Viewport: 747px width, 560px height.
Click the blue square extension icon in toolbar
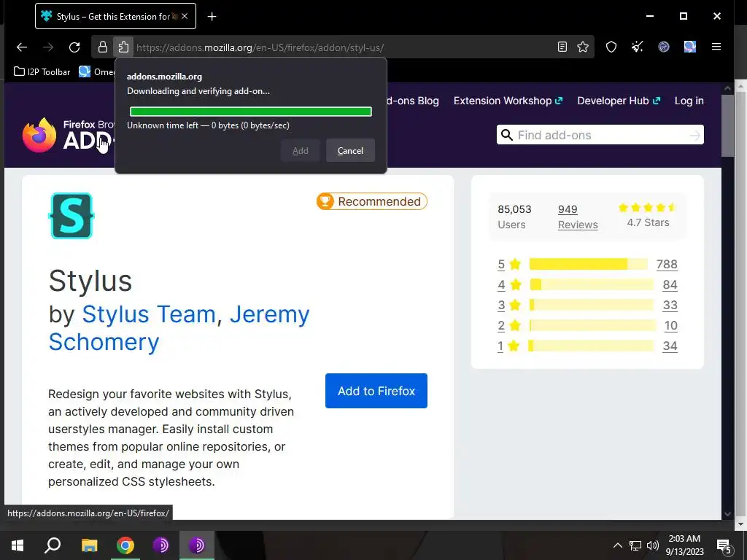(x=690, y=47)
